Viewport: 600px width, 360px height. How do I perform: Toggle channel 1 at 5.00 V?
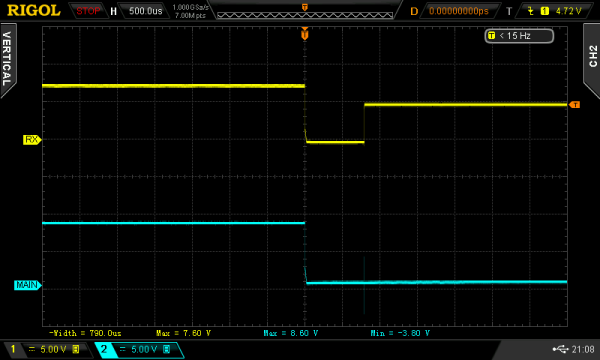pyautogui.click(x=47, y=349)
